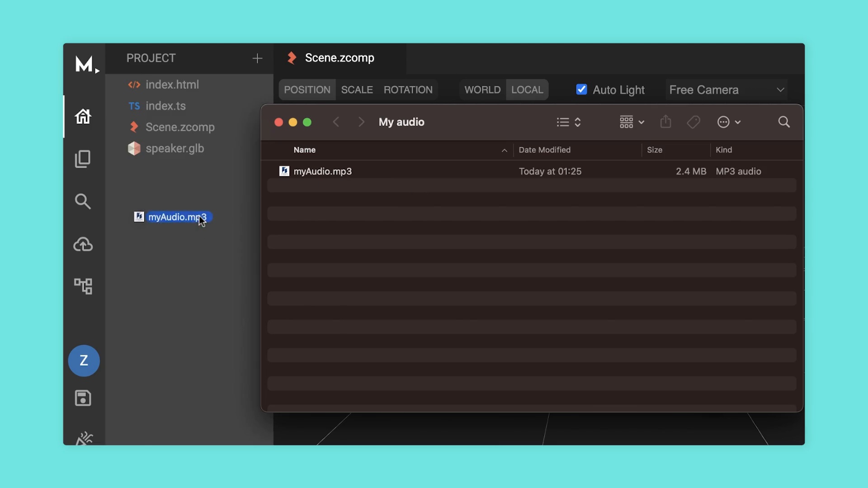Minimize the Finder window with yellow button

point(293,122)
